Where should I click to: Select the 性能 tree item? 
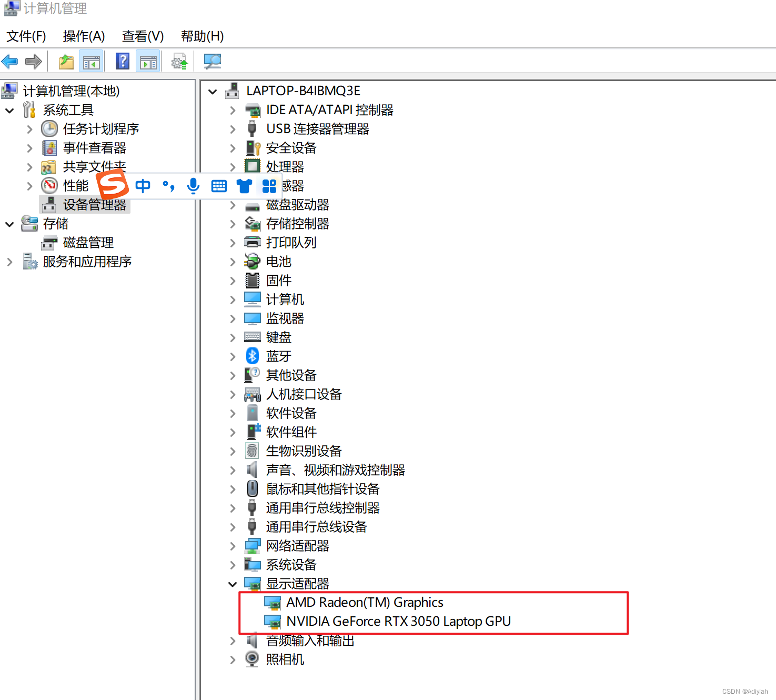coord(76,186)
